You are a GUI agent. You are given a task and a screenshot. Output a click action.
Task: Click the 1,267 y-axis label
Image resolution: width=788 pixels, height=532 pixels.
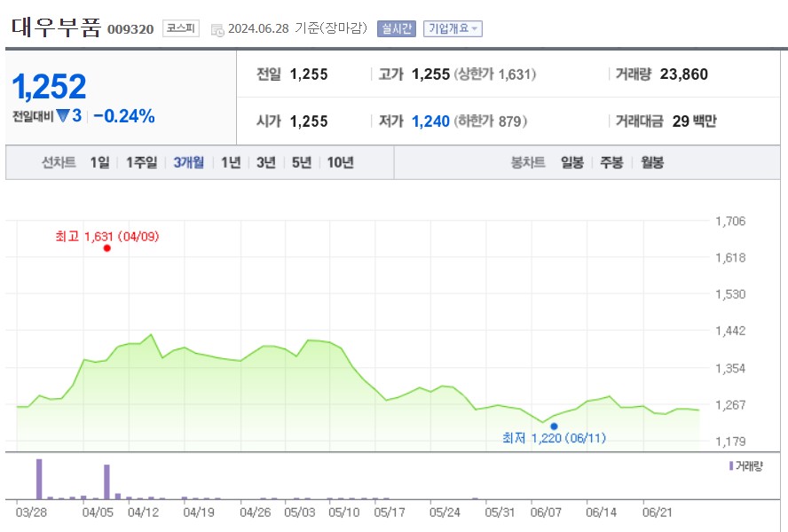coord(730,404)
